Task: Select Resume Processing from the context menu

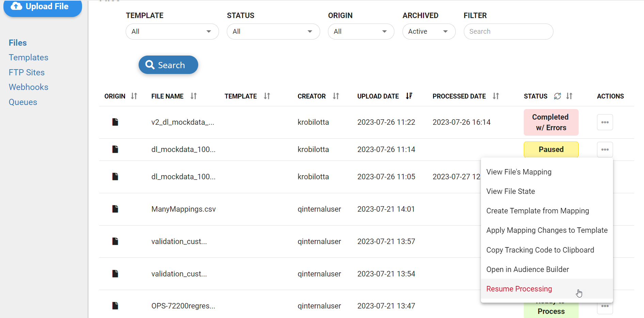Action: [x=519, y=289]
